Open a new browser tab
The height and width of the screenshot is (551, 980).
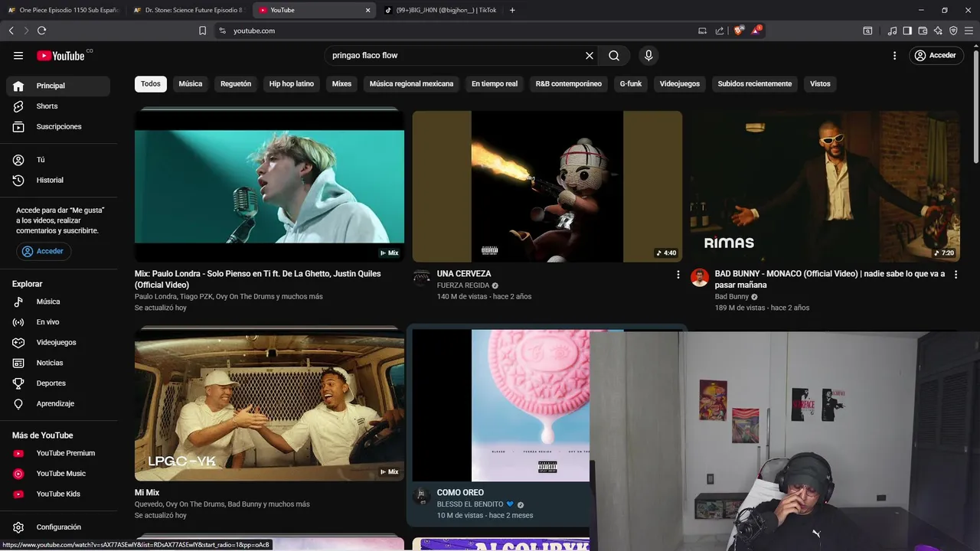[512, 10]
